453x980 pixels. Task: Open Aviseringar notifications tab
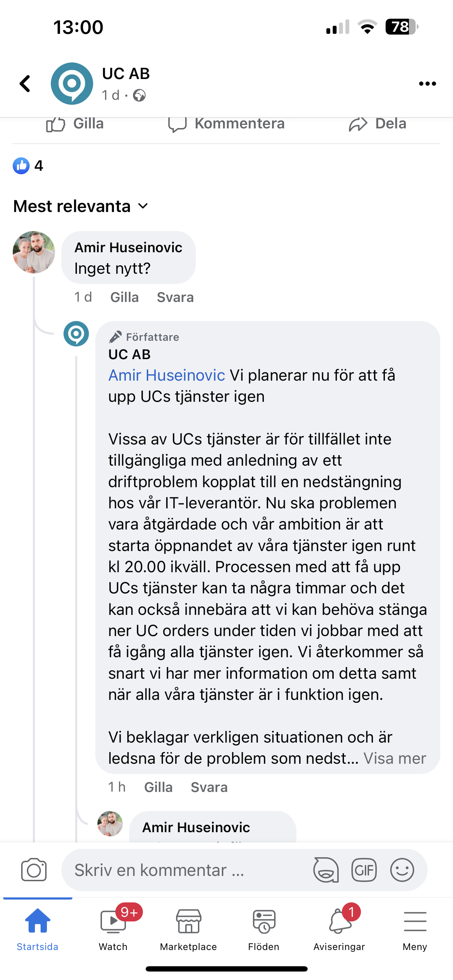[x=339, y=927]
